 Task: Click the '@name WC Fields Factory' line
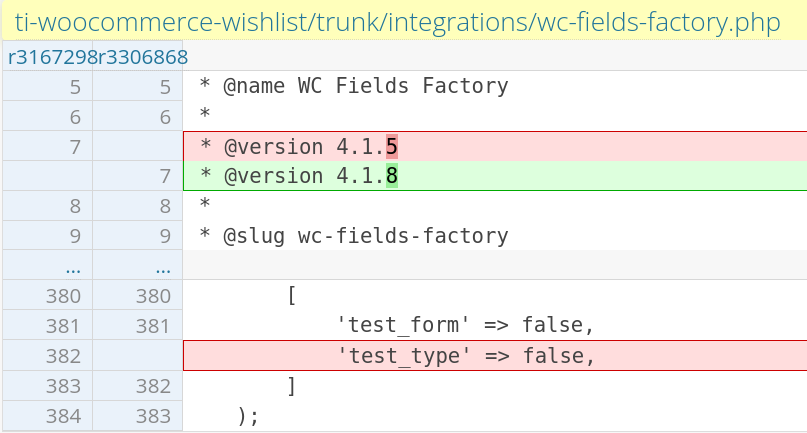[x=354, y=87]
